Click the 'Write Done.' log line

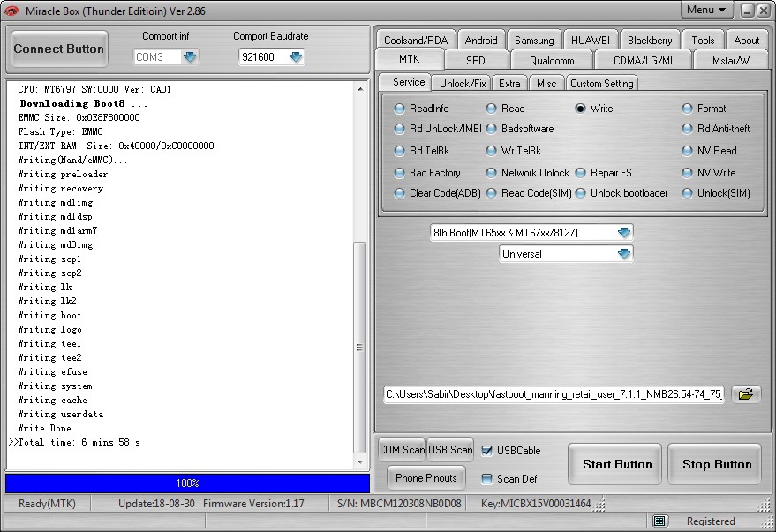coord(46,428)
